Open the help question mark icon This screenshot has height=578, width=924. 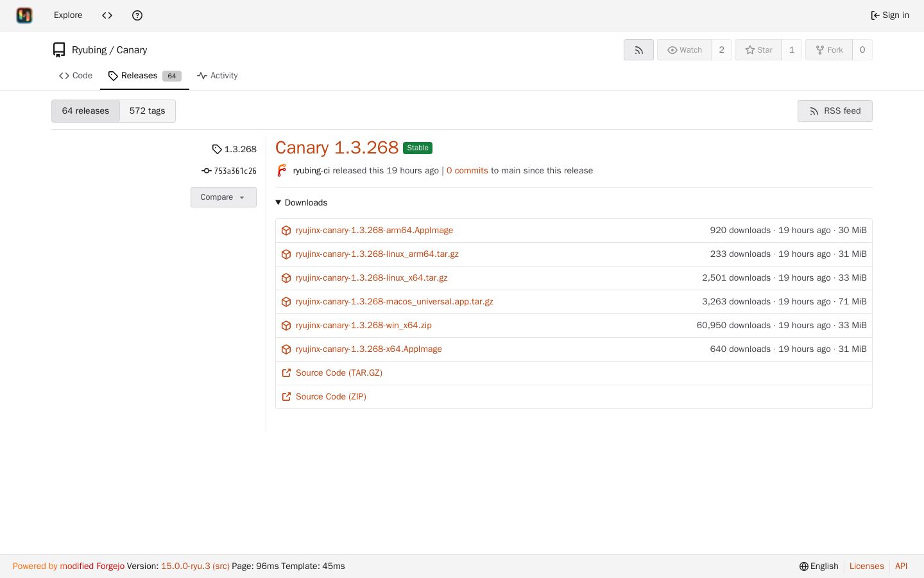pos(137,15)
